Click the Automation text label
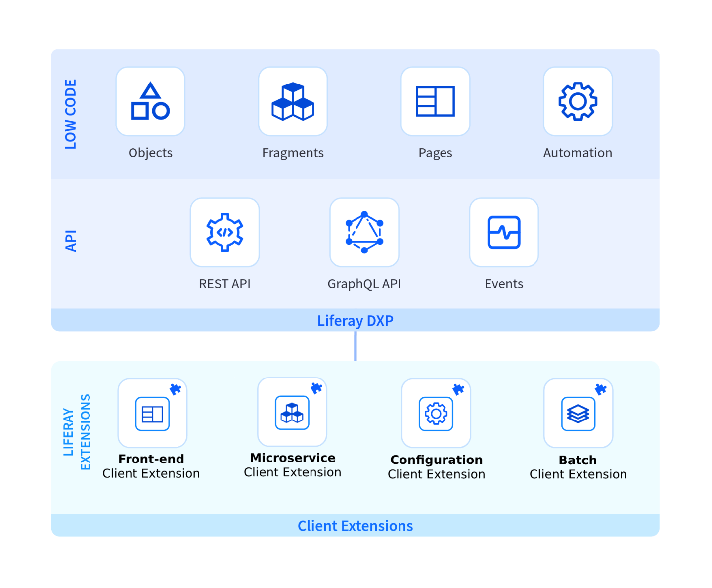 (x=578, y=153)
